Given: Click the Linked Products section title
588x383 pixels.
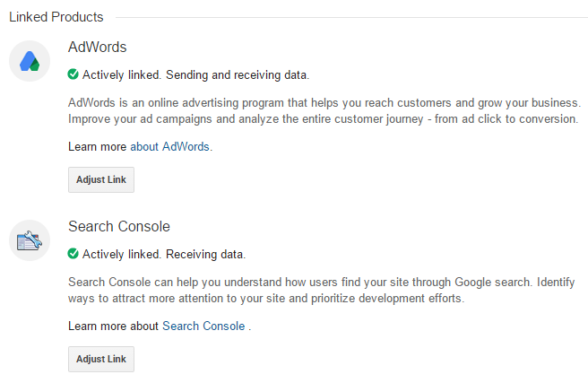Looking at the screenshot, I should tap(56, 17).
